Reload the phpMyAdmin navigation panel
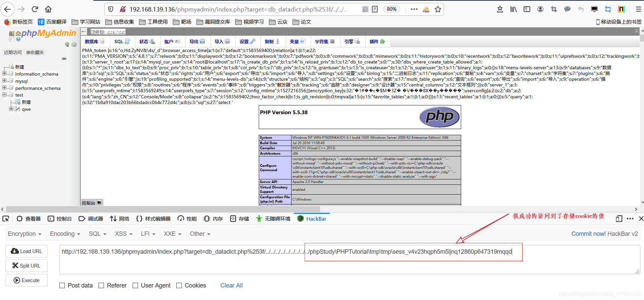Screen dimensions: 644x300 (x=67, y=44)
